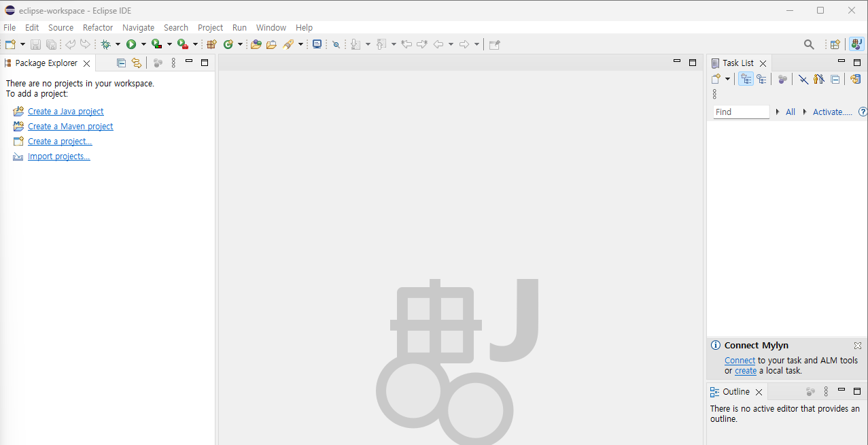The height and width of the screenshot is (445, 868).
Task: Click the Save All toolbar icon
Action: point(51,44)
